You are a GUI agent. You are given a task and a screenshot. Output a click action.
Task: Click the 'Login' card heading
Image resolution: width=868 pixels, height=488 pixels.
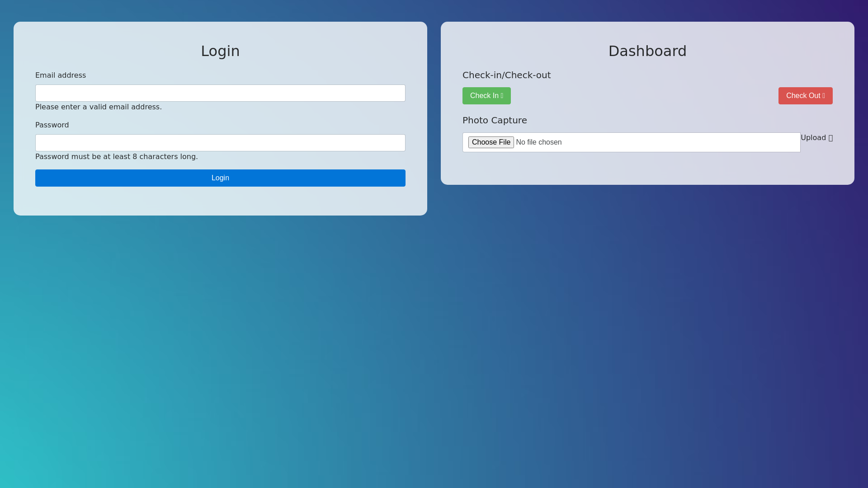[220, 51]
